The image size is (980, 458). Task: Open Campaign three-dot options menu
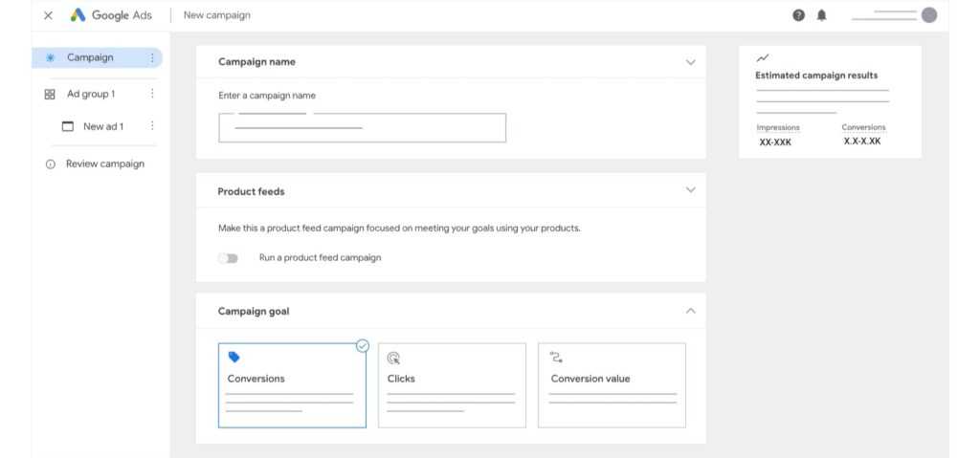point(152,58)
